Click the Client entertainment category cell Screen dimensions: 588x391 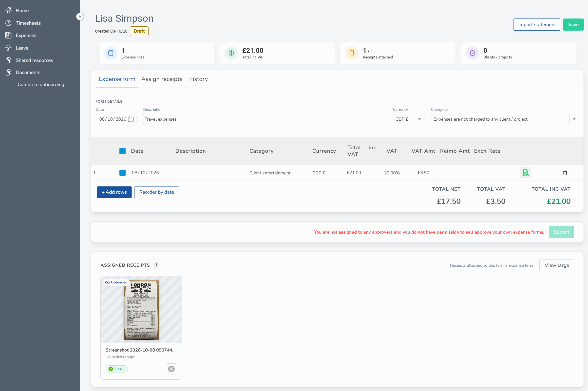[x=270, y=173]
